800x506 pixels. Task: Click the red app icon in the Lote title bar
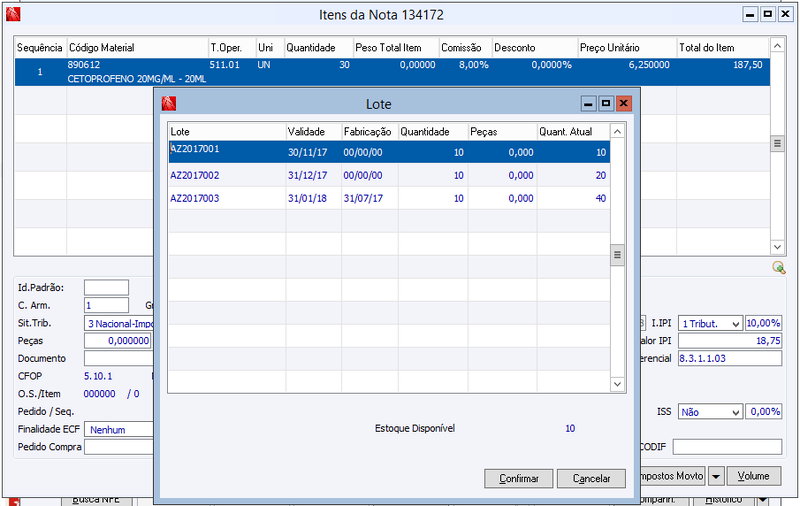click(x=169, y=104)
